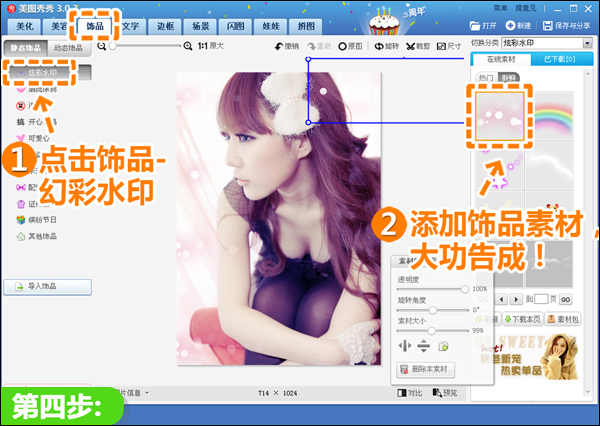The width and height of the screenshot is (600, 426).
Task: Select the 已下载[0] tab
Action: pos(560,59)
